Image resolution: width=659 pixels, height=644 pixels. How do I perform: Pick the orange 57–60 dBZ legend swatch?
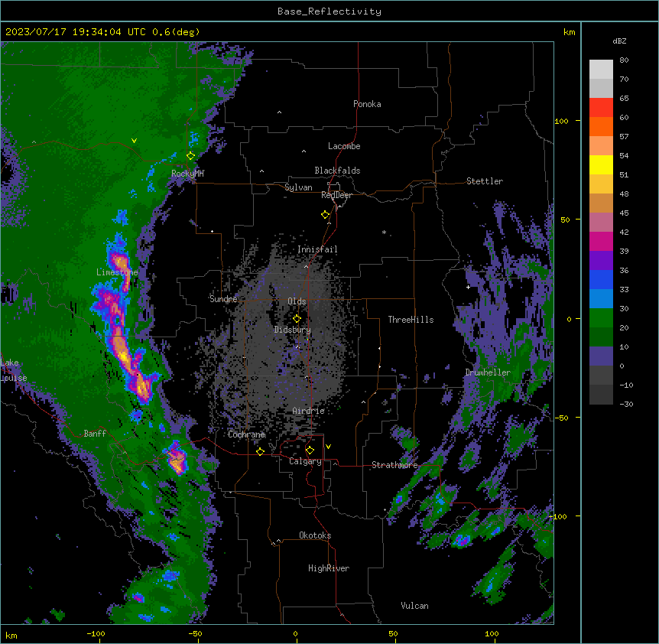pyautogui.click(x=601, y=126)
